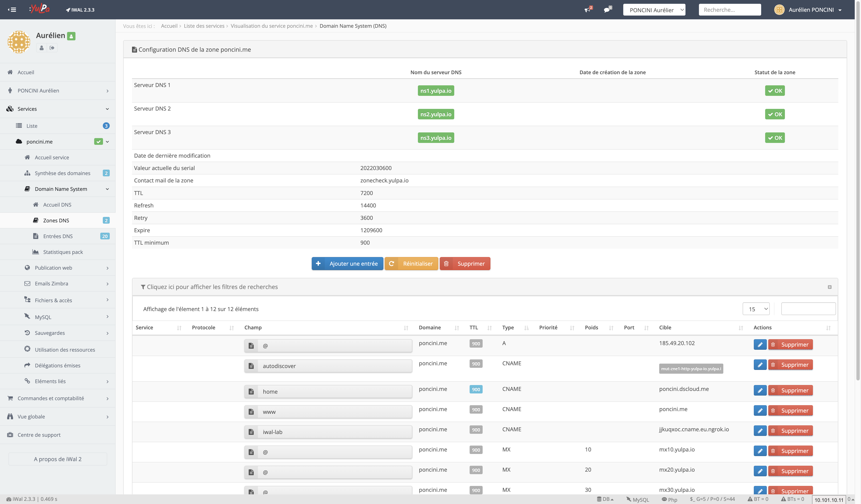Sort table by Cible column

pos(701,327)
